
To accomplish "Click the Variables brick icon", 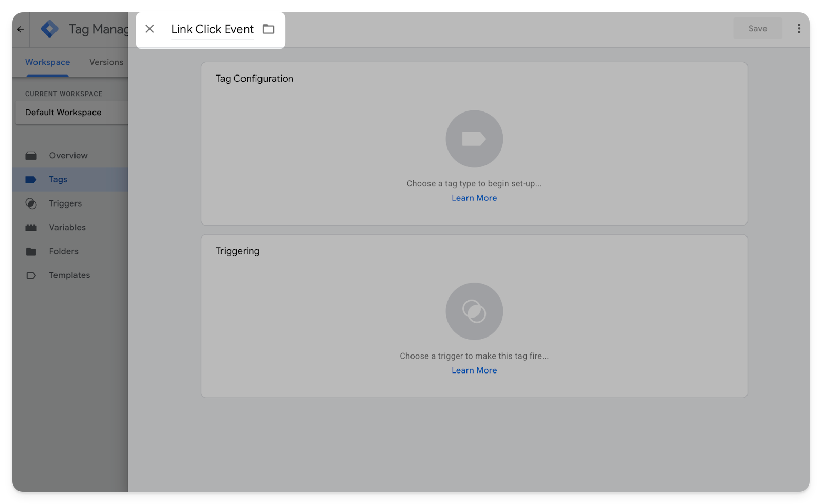I will point(31,228).
